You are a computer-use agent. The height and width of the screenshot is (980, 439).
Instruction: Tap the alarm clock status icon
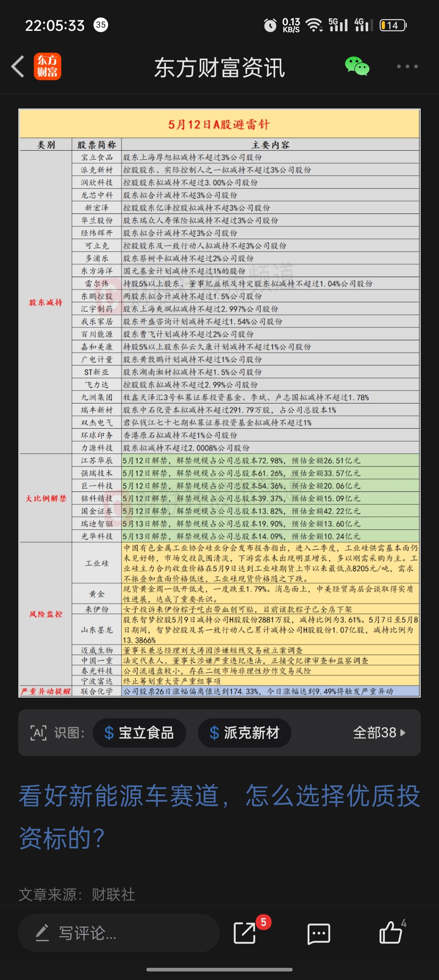(x=270, y=25)
